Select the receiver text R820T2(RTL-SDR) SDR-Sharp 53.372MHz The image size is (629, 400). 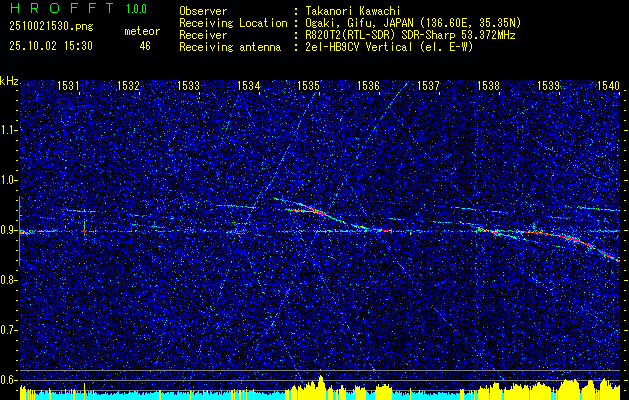point(409,35)
